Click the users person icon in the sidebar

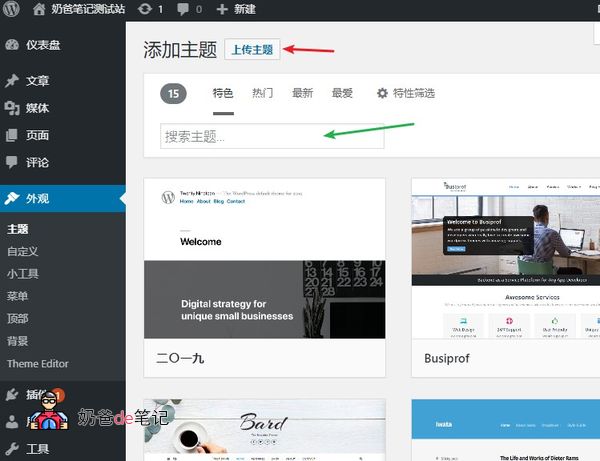point(12,422)
